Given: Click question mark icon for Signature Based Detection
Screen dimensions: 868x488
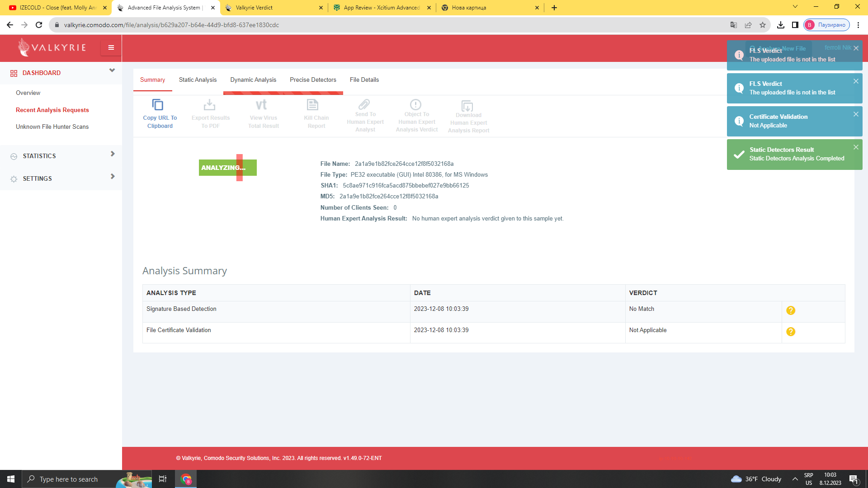Looking at the screenshot, I should coord(791,310).
